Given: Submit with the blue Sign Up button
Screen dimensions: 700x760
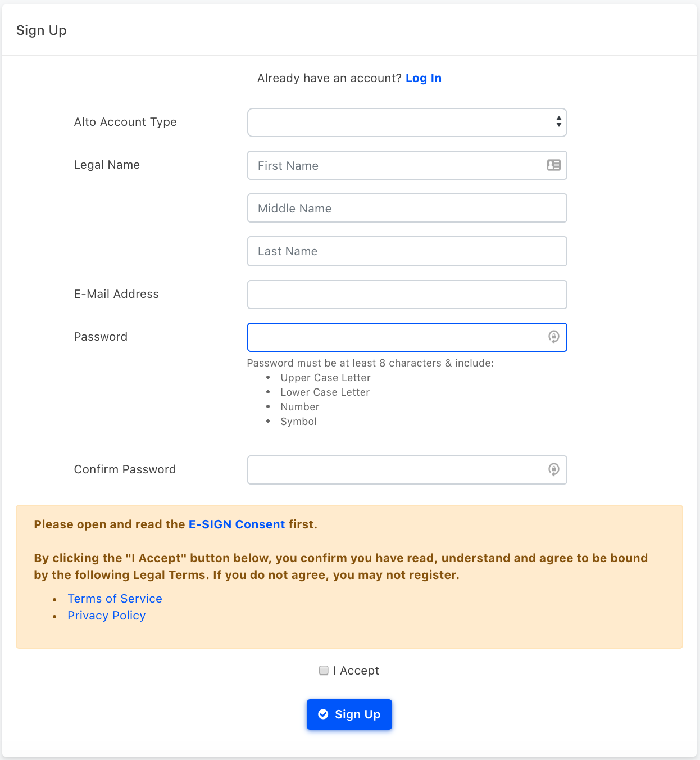Looking at the screenshot, I should pos(349,714).
